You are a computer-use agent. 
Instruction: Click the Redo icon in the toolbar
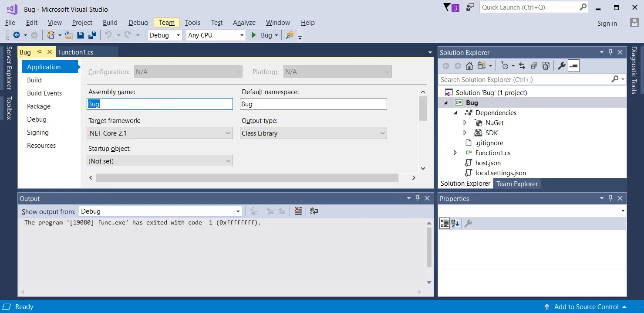128,35
